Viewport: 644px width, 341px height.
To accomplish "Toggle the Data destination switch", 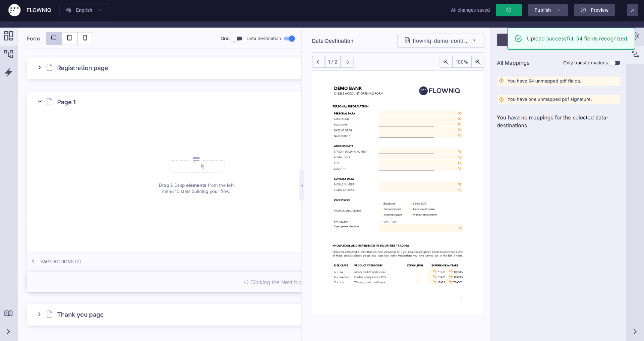I will pos(289,39).
